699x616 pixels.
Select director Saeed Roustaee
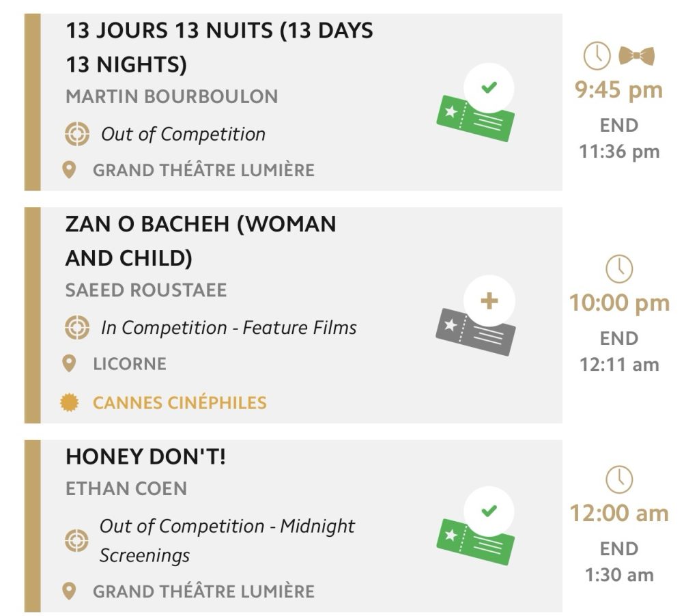pos(145,290)
